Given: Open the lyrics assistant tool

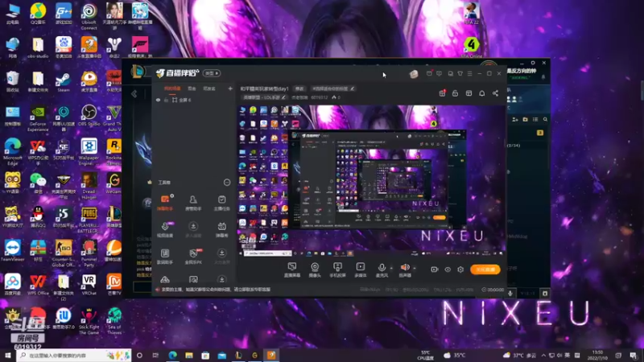Looking at the screenshot, I should click(x=165, y=256).
